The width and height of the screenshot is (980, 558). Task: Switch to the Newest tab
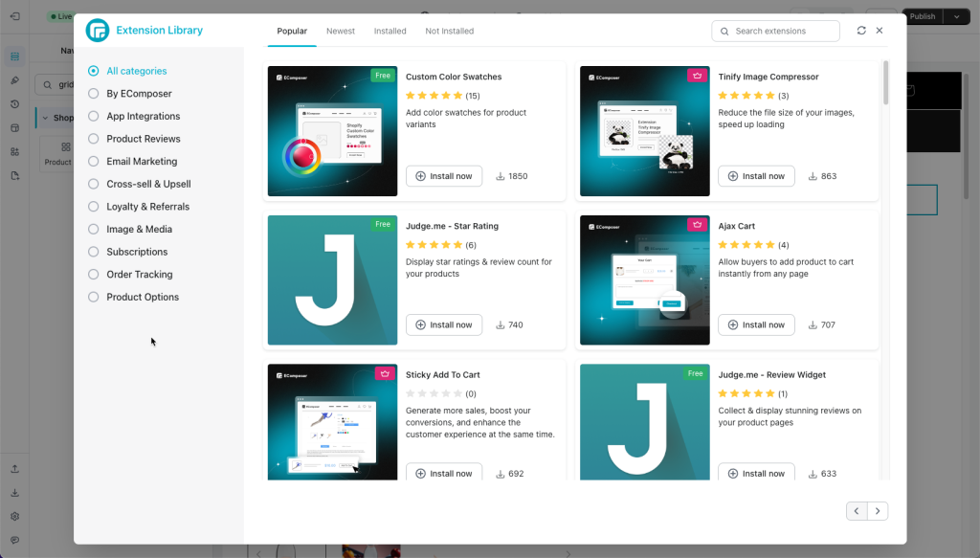[341, 32]
